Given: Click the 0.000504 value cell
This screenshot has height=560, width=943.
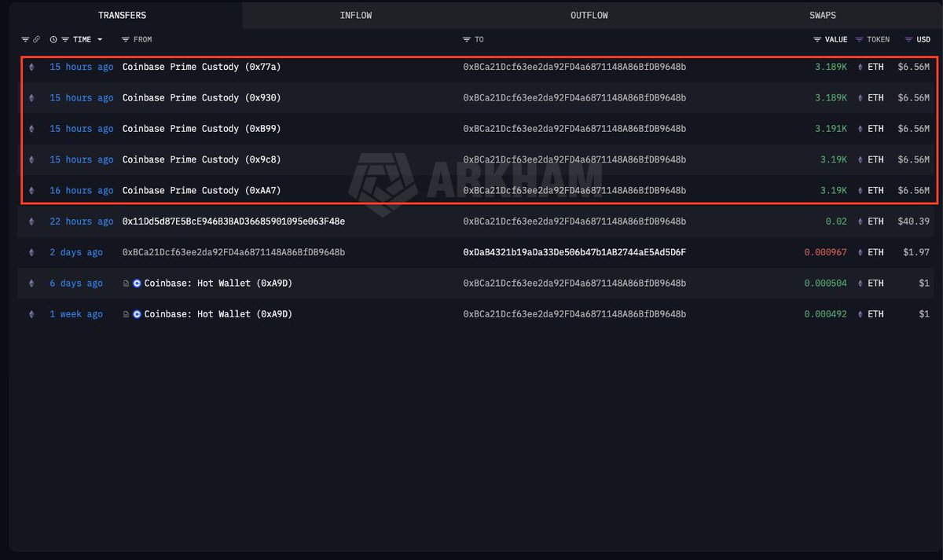Looking at the screenshot, I should click(x=825, y=284).
